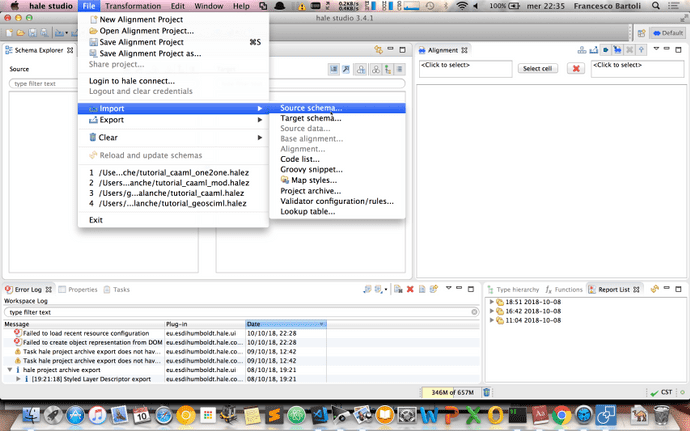Expand the hale project archive export entry

click(9, 369)
